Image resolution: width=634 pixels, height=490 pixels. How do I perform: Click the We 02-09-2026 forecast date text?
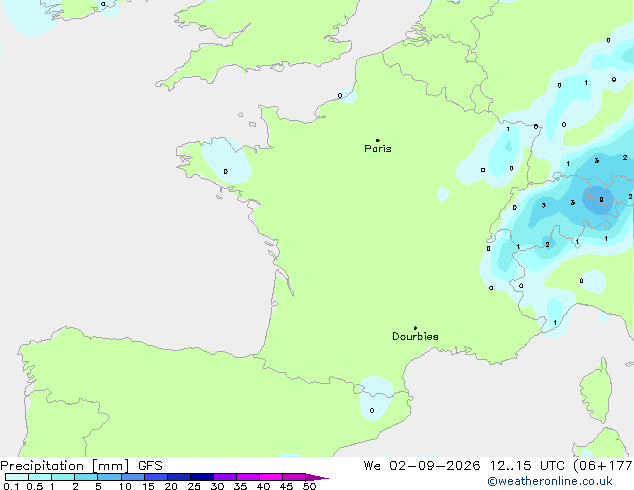click(x=422, y=466)
